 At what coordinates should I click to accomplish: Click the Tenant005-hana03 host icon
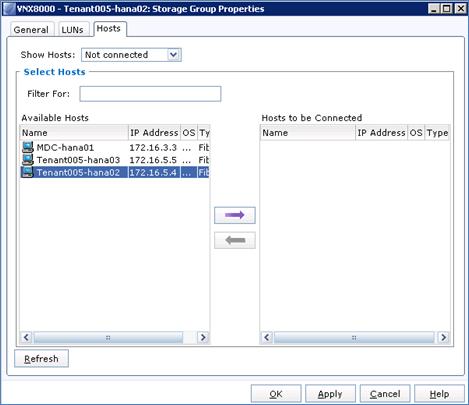tap(28, 159)
